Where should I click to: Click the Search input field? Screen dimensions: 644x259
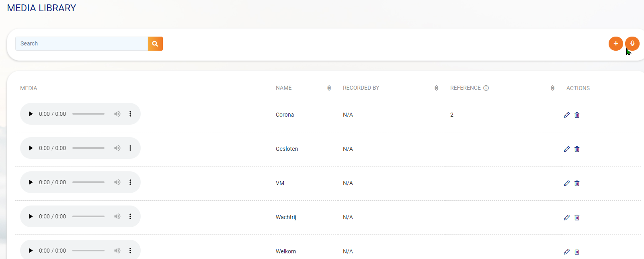point(82,44)
